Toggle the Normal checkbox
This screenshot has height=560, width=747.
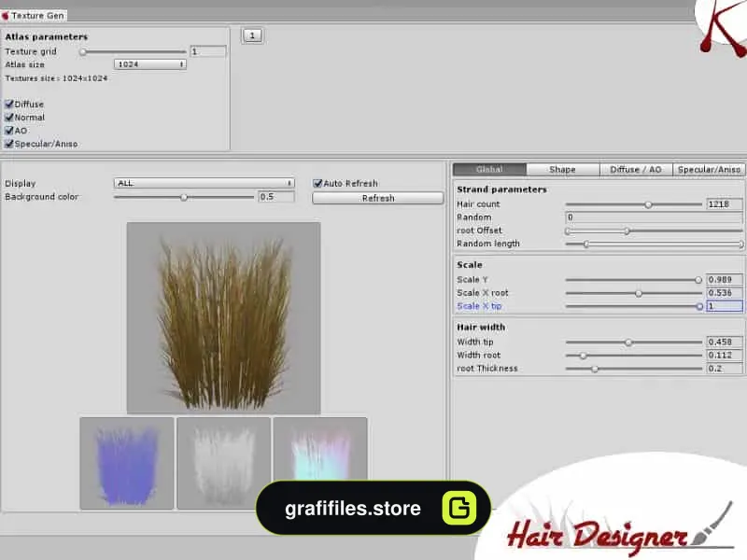pos(9,118)
